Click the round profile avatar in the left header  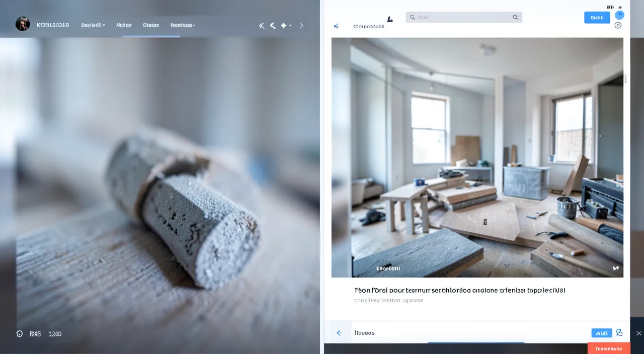[23, 24]
